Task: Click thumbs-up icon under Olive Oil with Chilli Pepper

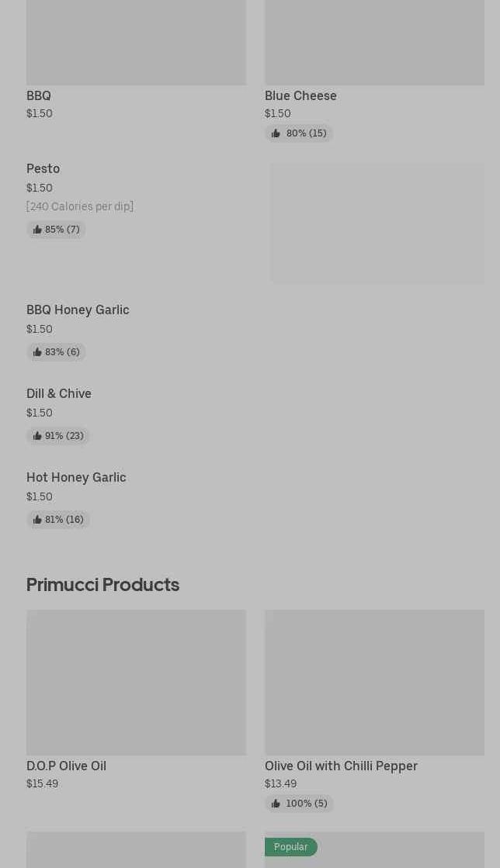Action: 276,804
